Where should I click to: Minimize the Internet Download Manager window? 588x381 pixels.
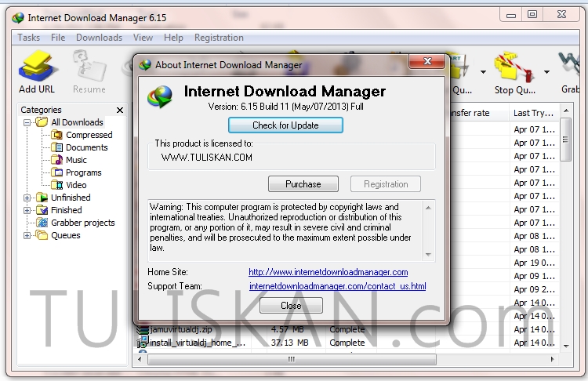510,15
